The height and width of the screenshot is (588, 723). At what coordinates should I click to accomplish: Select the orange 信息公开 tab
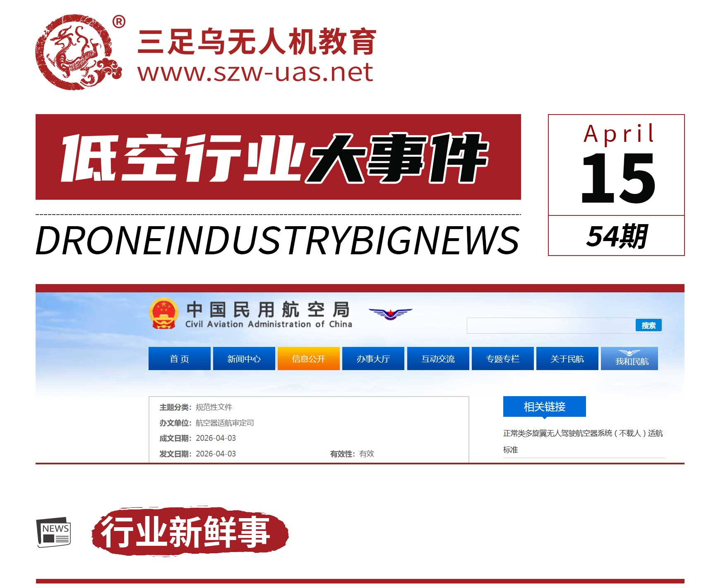[x=308, y=359]
